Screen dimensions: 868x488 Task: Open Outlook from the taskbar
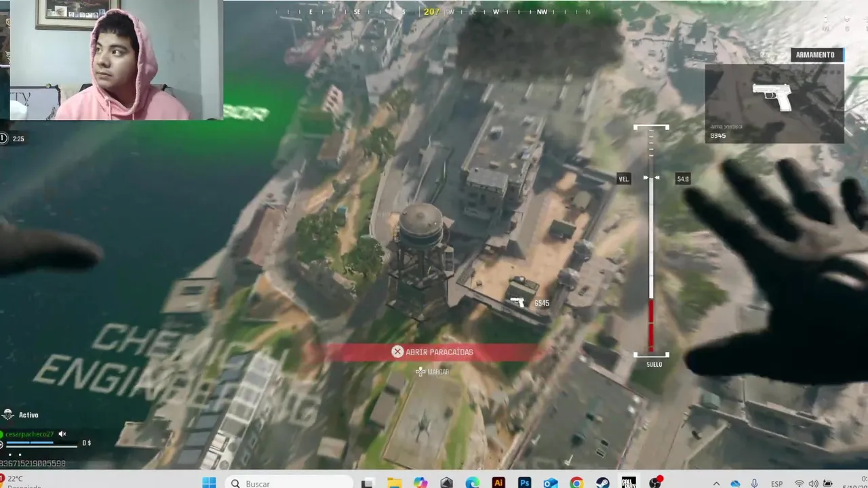tap(551, 483)
